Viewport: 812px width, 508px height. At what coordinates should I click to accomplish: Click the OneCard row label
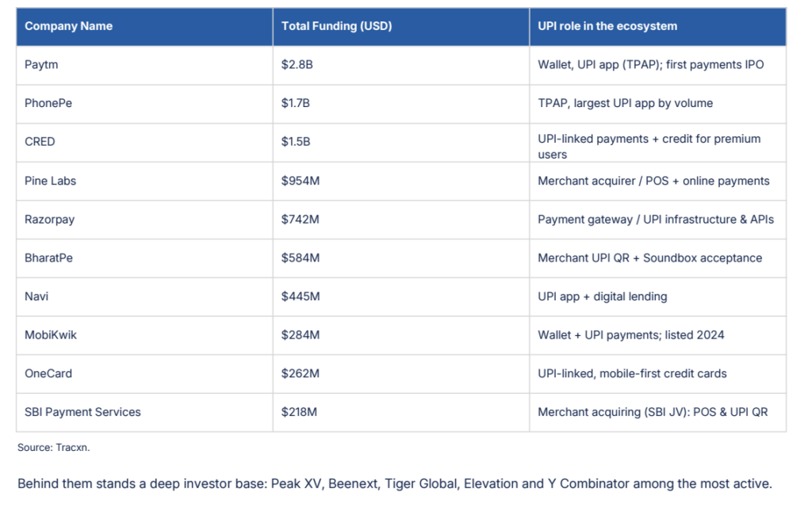coord(48,373)
